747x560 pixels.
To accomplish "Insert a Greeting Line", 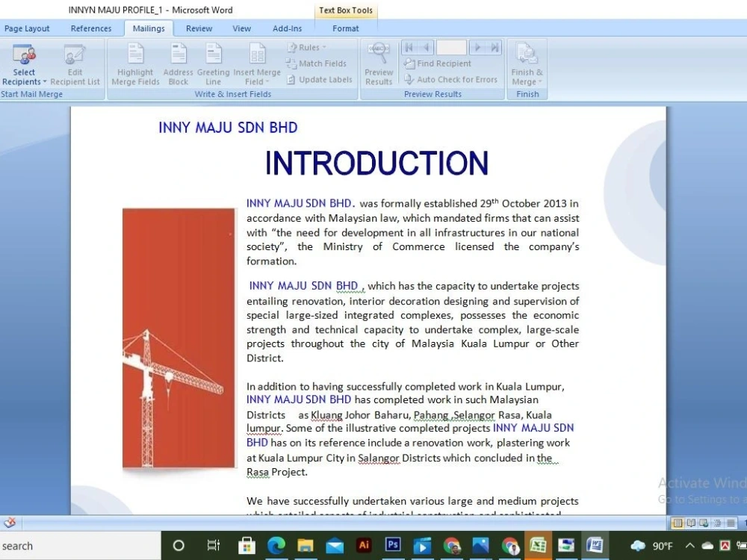I will (213, 65).
